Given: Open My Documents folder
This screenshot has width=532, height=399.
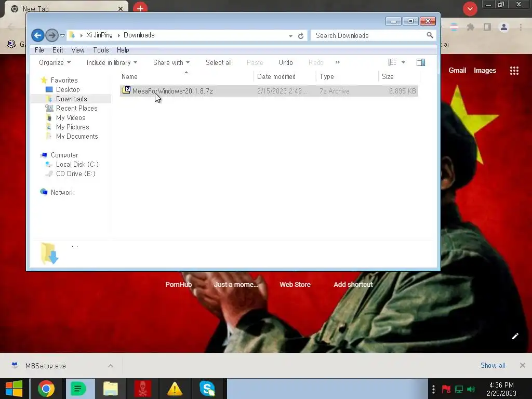Looking at the screenshot, I should [x=77, y=137].
